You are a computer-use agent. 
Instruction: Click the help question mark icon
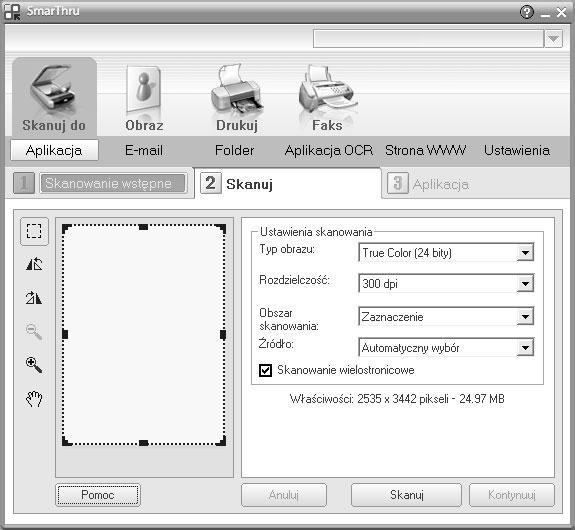[x=527, y=12]
